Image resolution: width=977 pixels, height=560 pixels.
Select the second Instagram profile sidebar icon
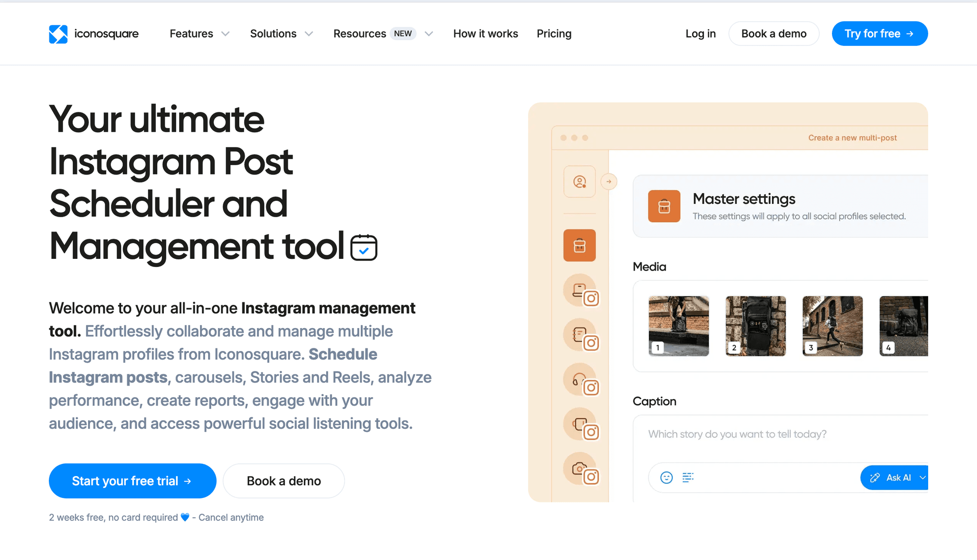581,336
